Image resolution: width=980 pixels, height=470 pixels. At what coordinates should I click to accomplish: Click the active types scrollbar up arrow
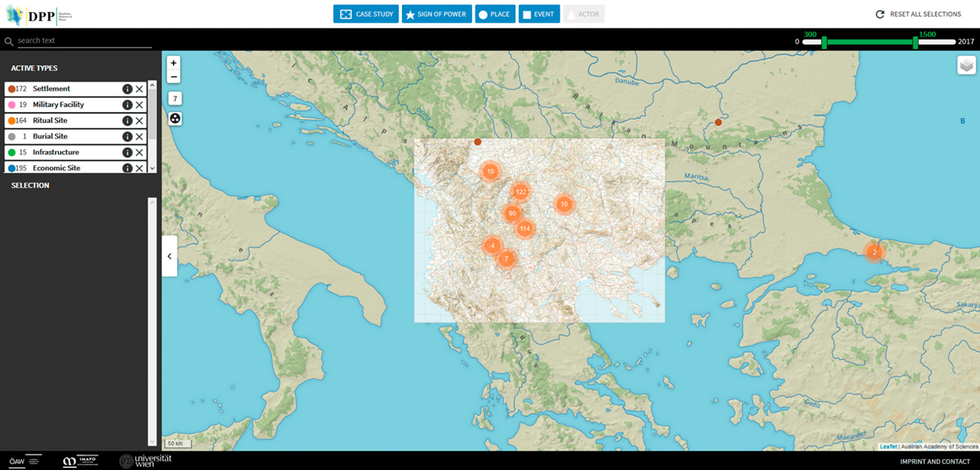point(152,85)
